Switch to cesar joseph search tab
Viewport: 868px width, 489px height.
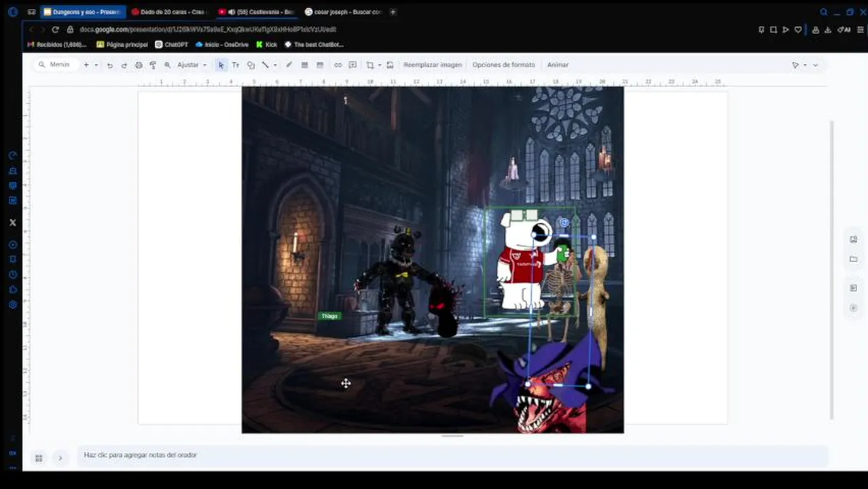pos(343,12)
